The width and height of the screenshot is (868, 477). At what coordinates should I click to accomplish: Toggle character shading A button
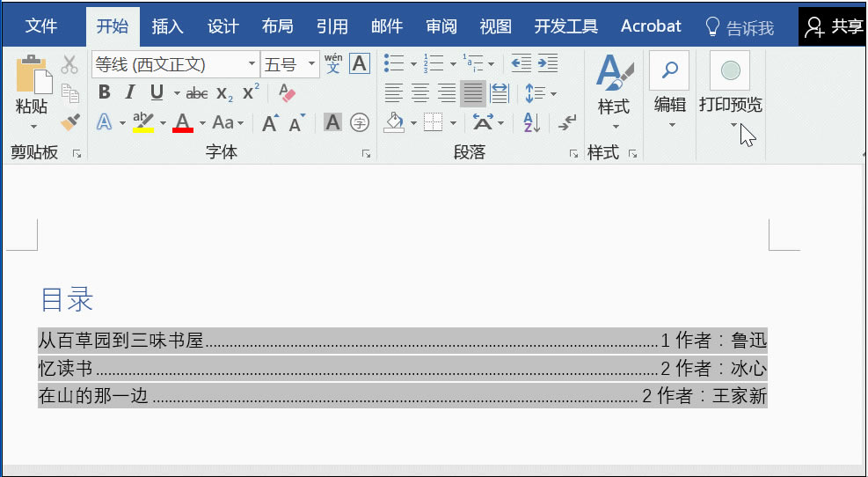tap(332, 122)
